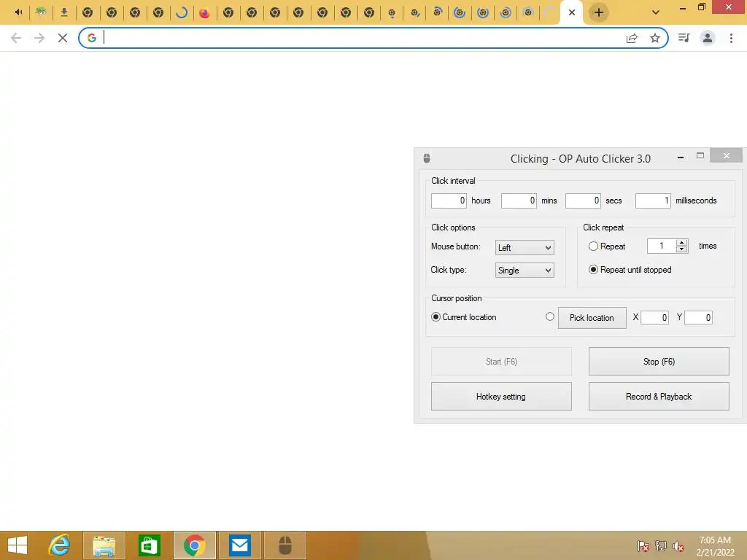Stop loading the page
747x560 pixels.
click(x=63, y=38)
